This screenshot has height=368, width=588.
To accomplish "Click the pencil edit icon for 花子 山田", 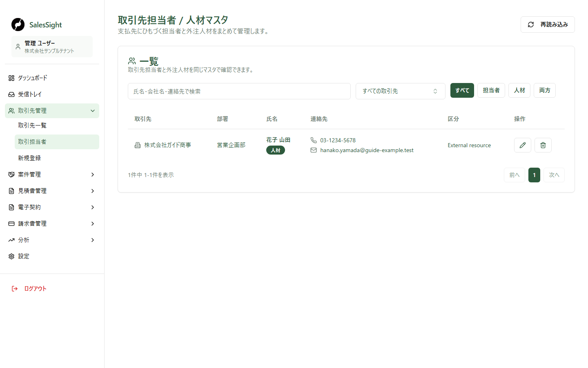I will point(523,145).
